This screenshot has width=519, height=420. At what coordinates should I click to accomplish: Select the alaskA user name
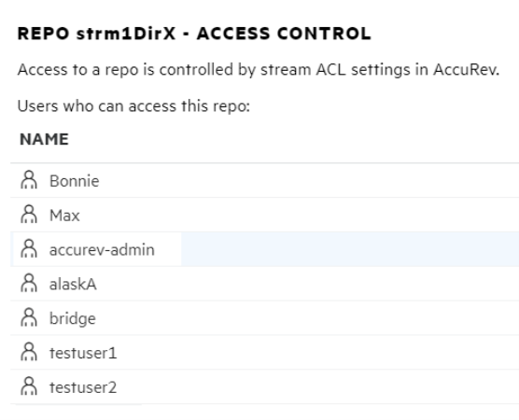[x=73, y=285]
